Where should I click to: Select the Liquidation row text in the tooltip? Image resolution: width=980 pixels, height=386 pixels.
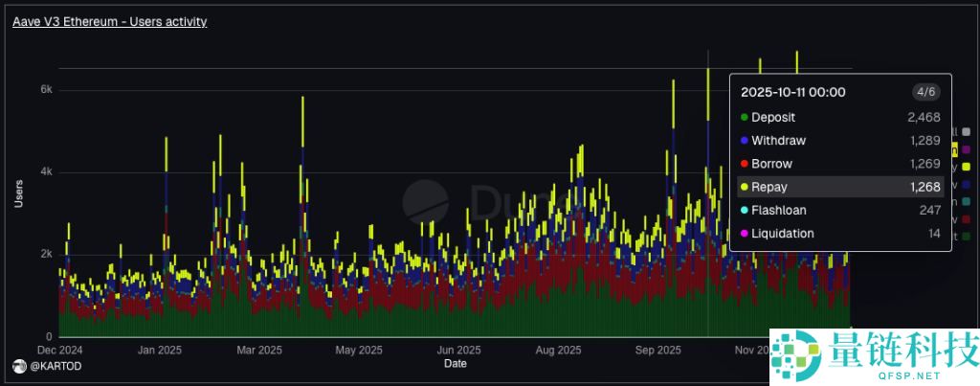click(783, 233)
